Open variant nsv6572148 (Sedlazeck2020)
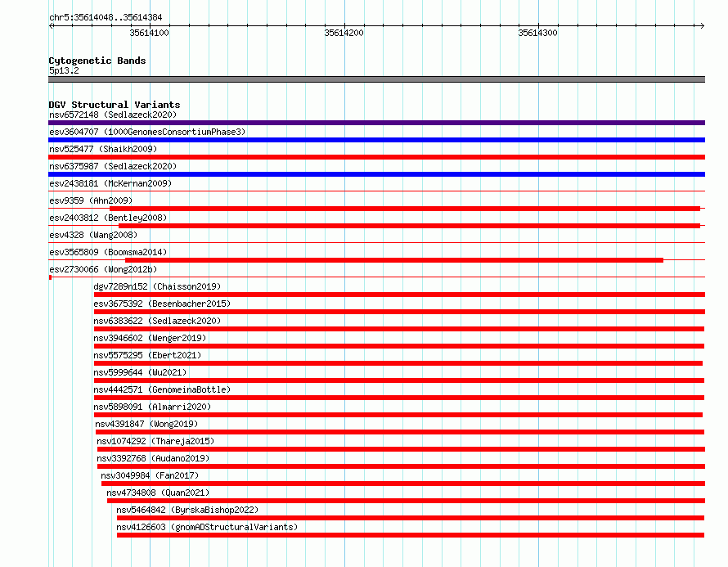Screen dimensions: 728x567 (x=113, y=115)
